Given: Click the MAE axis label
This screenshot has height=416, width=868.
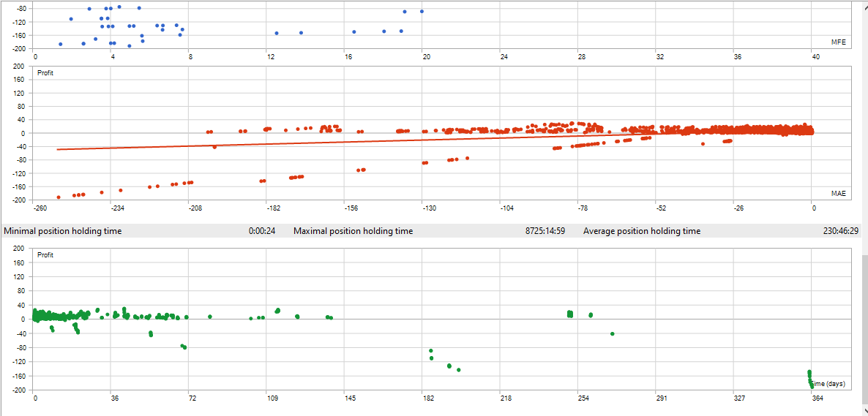Looking at the screenshot, I should point(838,194).
